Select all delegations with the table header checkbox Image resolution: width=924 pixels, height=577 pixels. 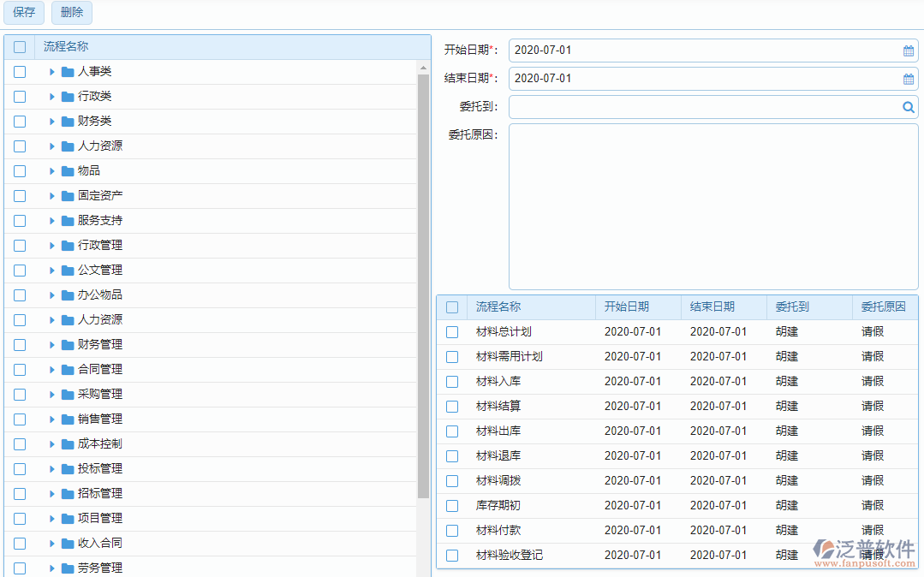452,307
